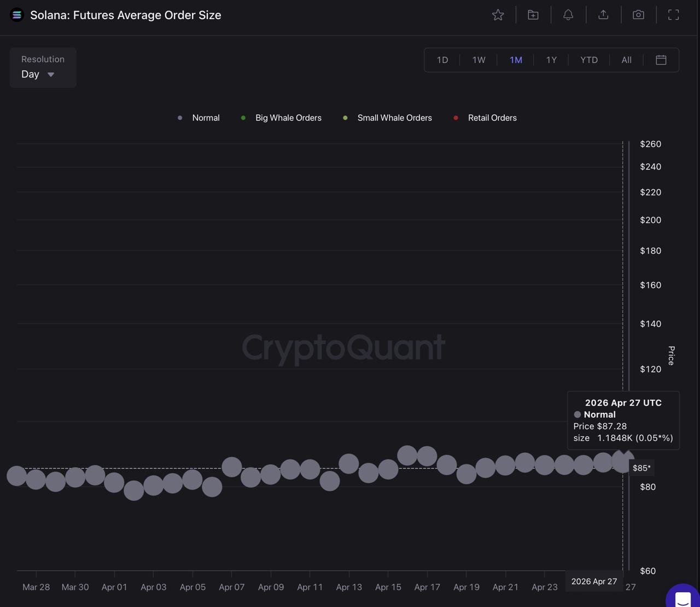Select the 1W time range
Viewport: 700px width, 607px height.
click(479, 60)
